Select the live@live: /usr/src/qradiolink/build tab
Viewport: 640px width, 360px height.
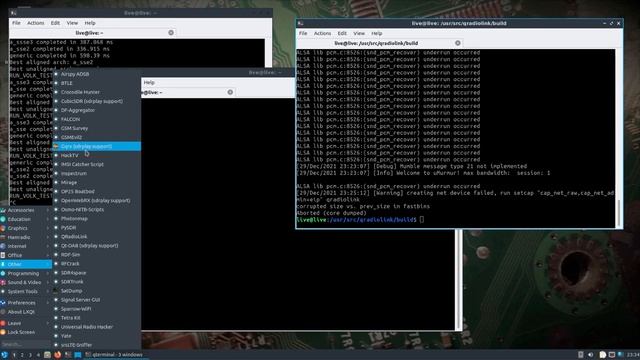tap(380, 43)
